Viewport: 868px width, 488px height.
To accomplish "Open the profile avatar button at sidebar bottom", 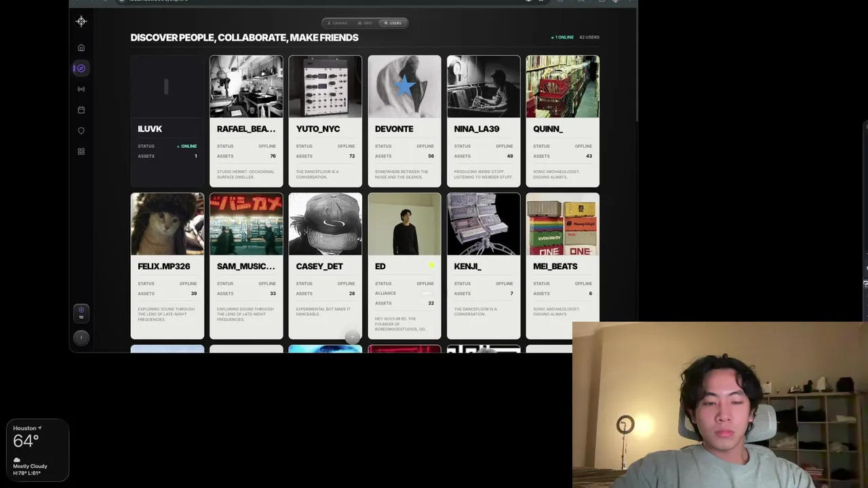I will (81, 338).
